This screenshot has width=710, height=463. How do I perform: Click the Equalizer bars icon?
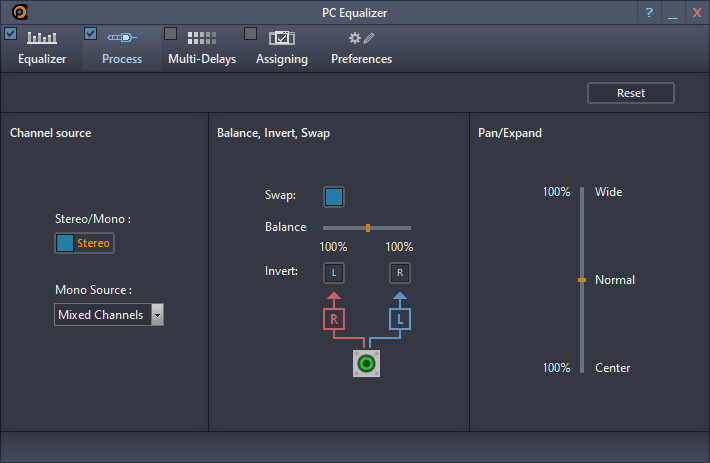[x=42, y=38]
